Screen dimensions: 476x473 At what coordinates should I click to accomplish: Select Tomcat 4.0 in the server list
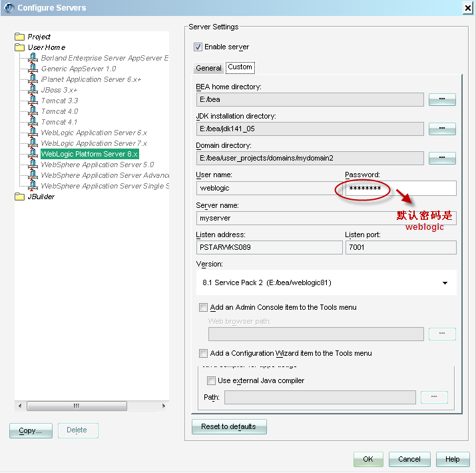[x=59, y=111]
